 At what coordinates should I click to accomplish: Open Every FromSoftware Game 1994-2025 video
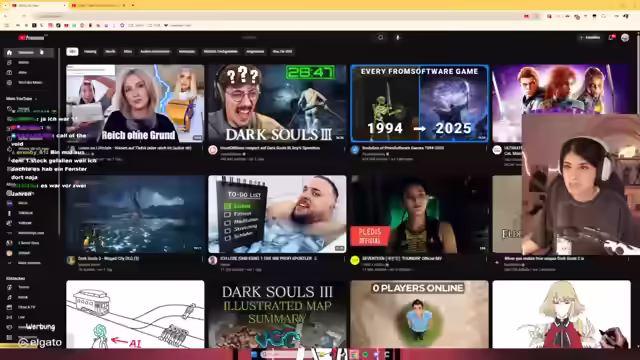(x=420, y=103)
